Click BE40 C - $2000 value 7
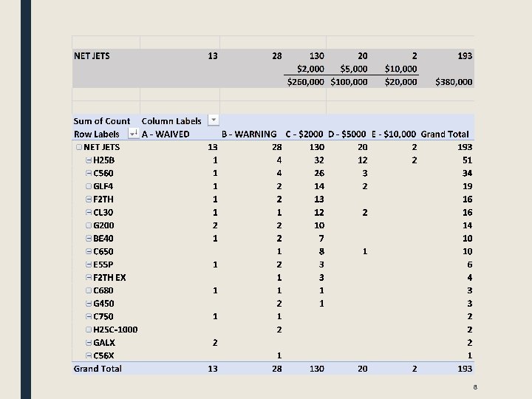Viewport: 532px width, 399px height. point(321,239)
